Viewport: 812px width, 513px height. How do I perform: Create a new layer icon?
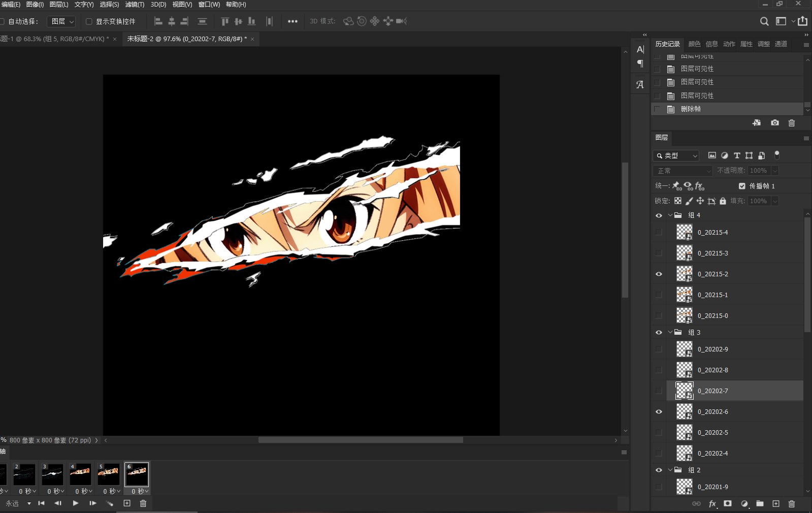(x=776, y=504)
